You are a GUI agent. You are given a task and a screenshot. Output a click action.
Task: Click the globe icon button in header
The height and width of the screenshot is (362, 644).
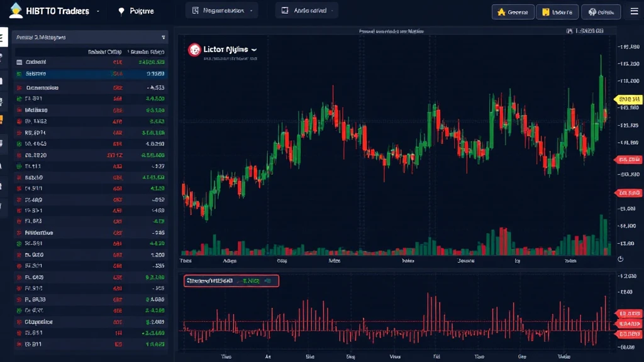coord(601,11)
